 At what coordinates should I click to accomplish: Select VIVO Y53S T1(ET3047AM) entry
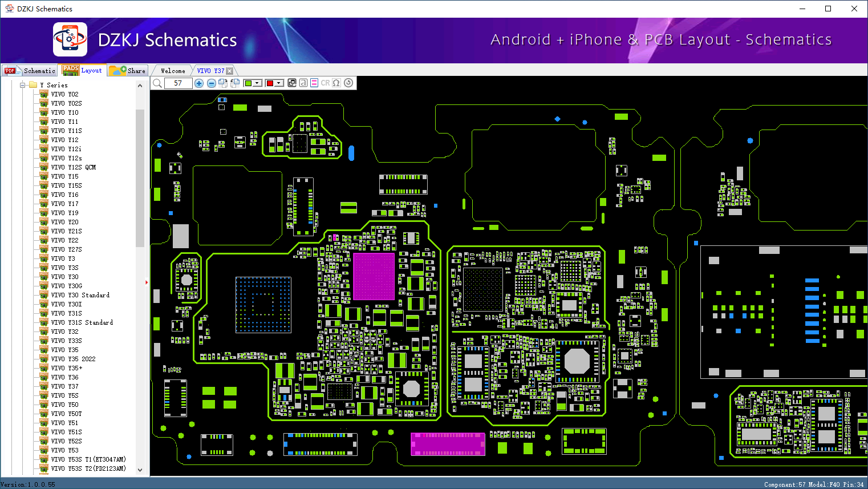[88, 459]
